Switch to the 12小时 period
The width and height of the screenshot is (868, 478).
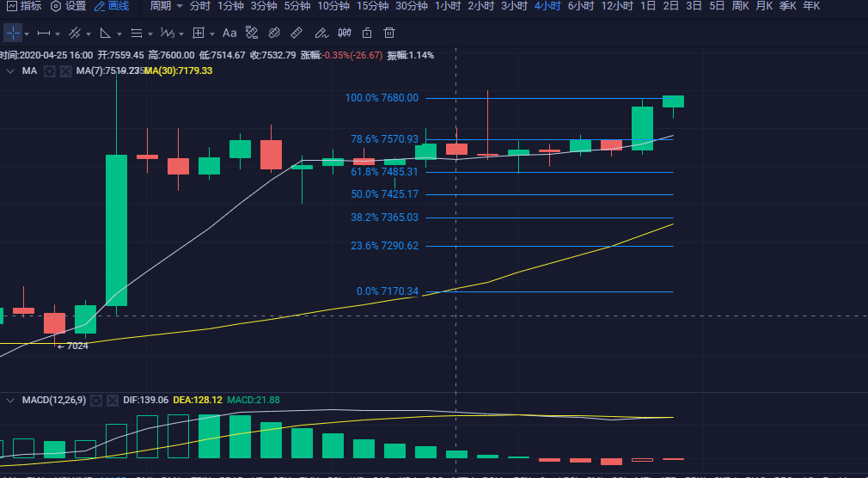click(617, 6)
